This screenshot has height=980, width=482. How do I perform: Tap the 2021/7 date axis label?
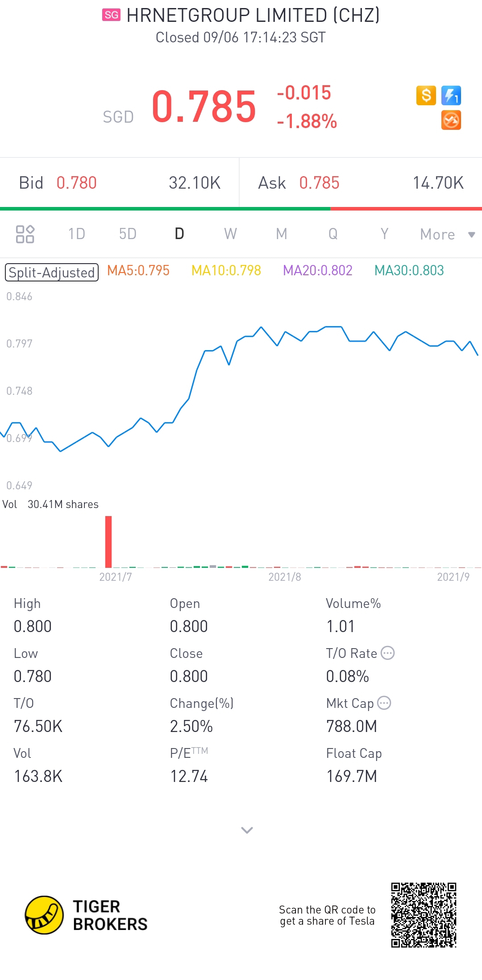click(116, 577)
